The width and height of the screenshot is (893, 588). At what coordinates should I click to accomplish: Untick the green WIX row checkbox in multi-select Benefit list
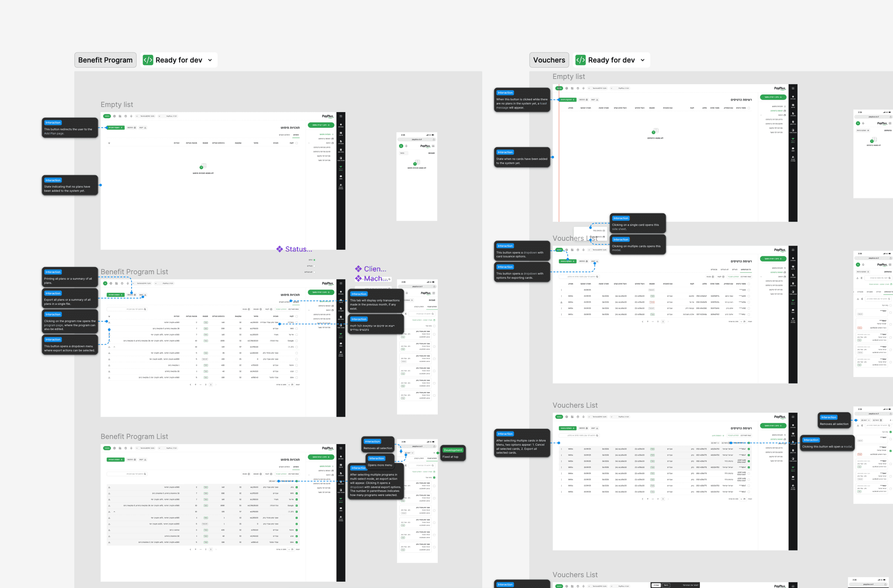coord(297,493)
